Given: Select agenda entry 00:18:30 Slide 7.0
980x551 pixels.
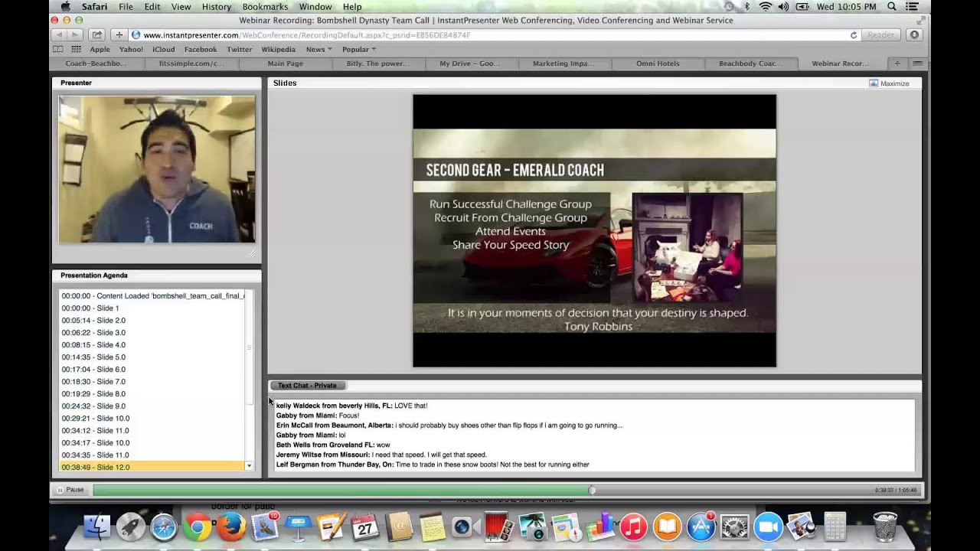Looking at the screenshot, I should 93,382.
